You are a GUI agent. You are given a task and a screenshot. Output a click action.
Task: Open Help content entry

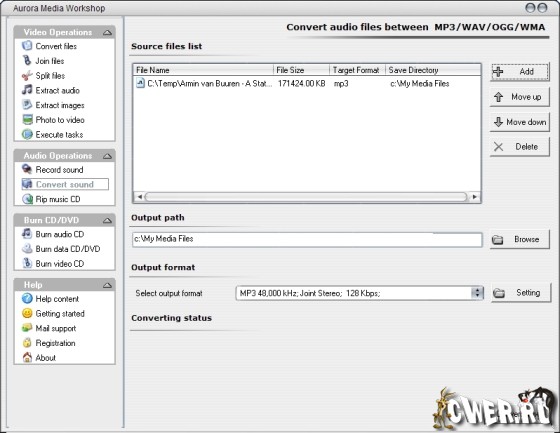pyautogui.click(x=57, y=299)
